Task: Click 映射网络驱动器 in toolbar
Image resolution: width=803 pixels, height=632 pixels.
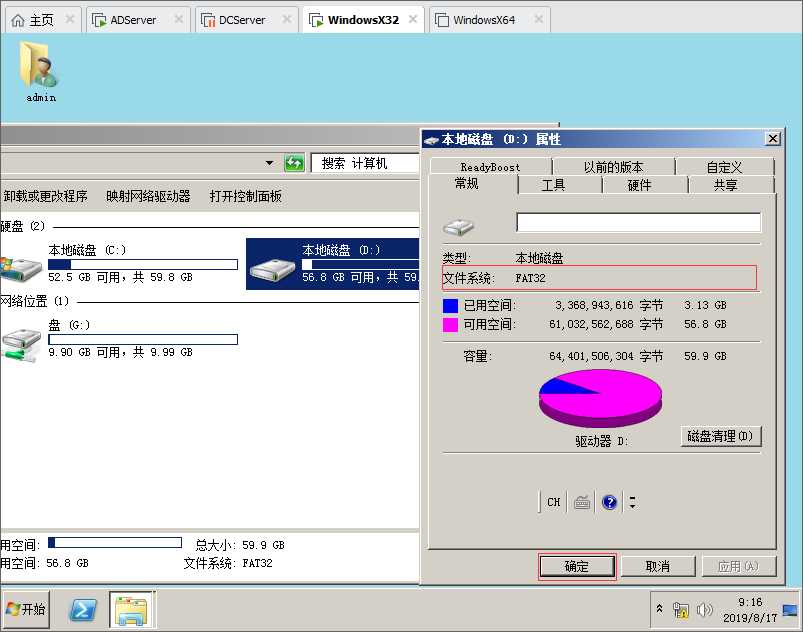Action: pos(148,196)
